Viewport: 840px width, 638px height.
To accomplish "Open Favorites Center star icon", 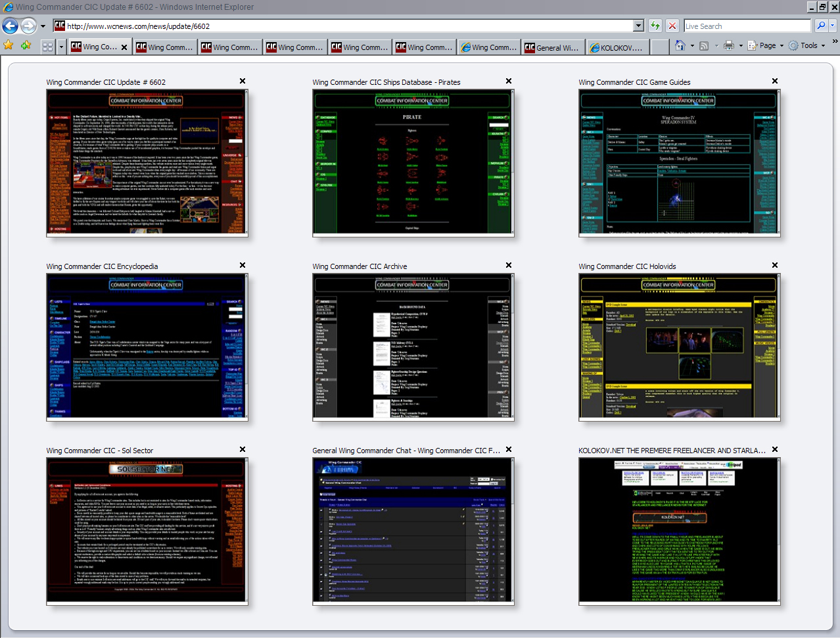I will (x=9, y=46).
